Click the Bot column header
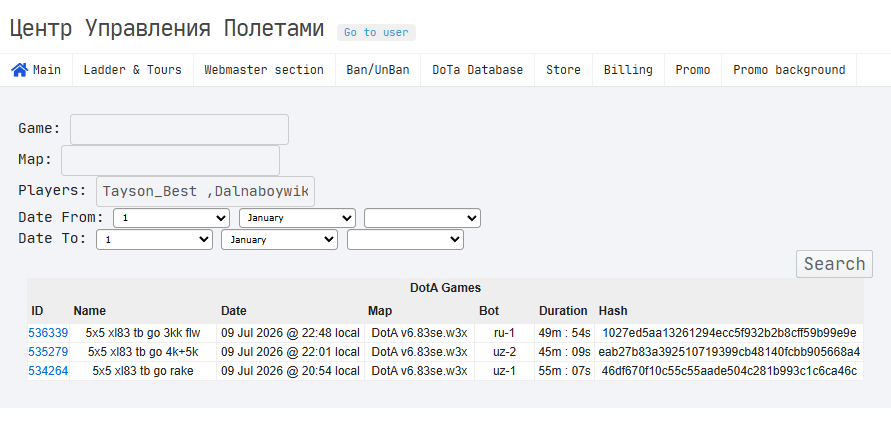 pyautogui.click(x=489, y=311)
